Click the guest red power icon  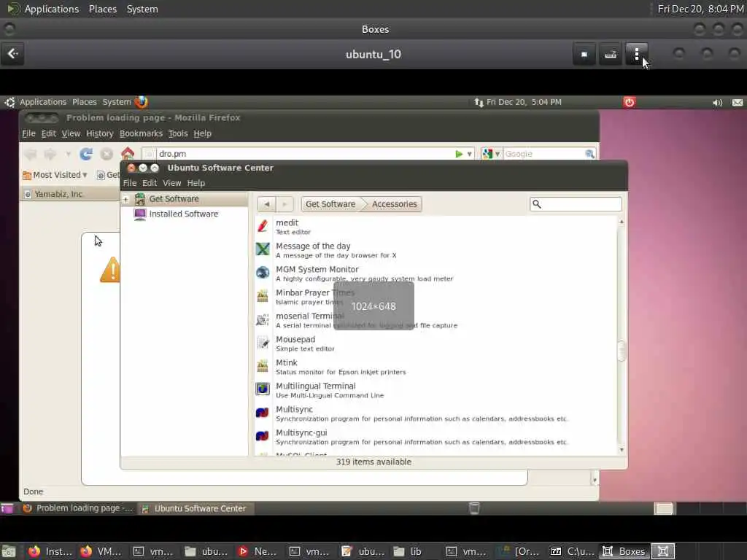pos(630,102)
